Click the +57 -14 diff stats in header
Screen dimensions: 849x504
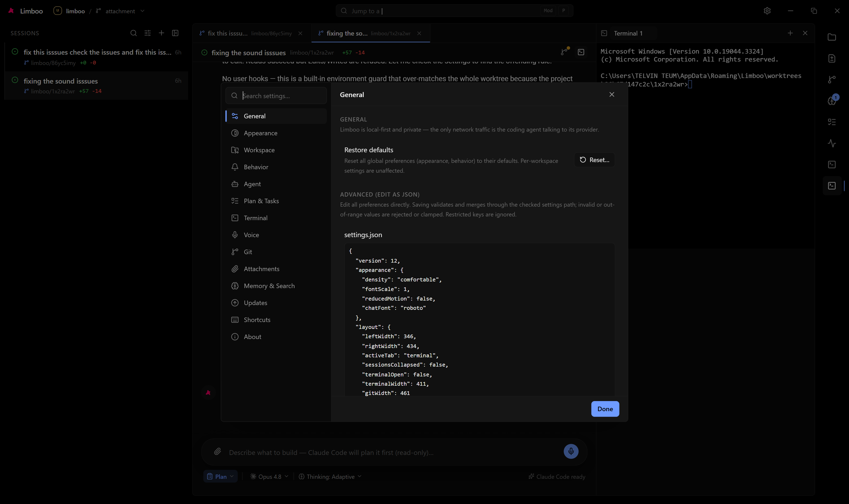[x=353, y=52]
